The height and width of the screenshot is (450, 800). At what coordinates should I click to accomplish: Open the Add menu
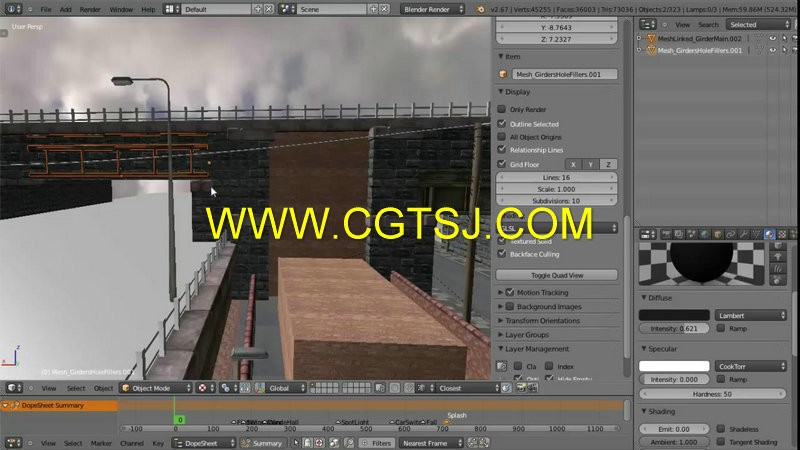(x=65, y=9)
